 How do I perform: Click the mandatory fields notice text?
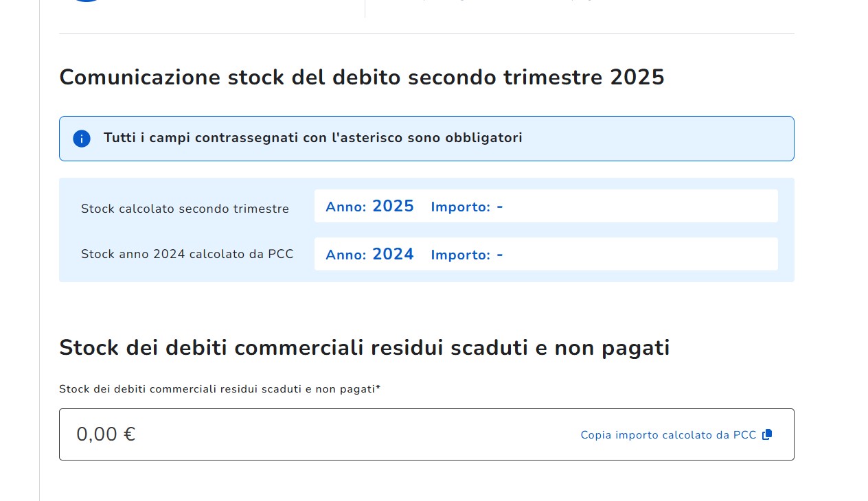pos(312,138)
